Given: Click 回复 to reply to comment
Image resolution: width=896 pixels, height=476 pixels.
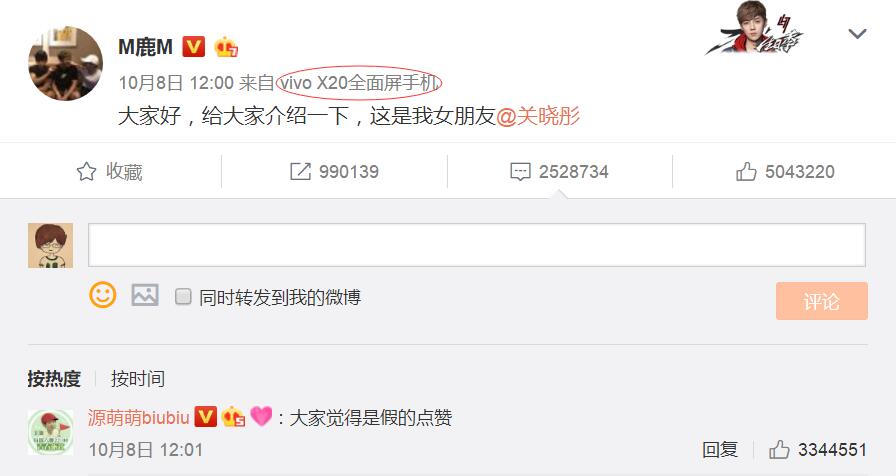Looking at the screenshot, I should 720,450.
